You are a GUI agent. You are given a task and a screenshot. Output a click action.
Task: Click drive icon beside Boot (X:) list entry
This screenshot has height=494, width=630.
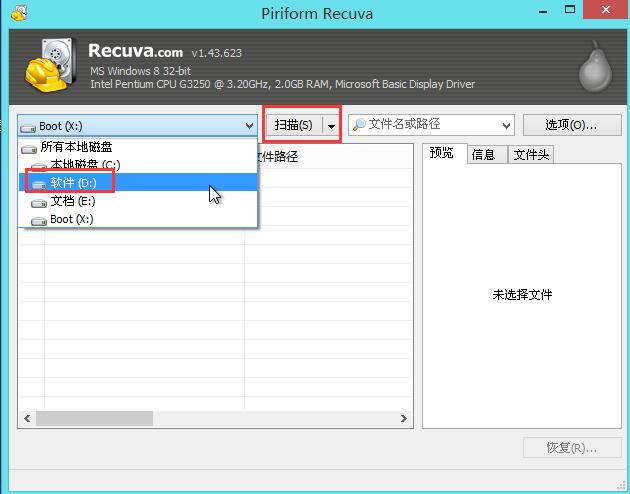[39, 220]
